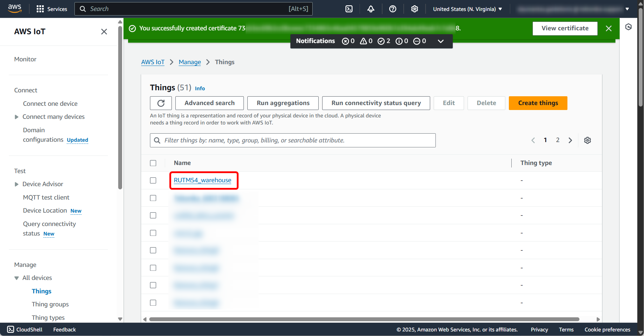Click the notifications bell icon
Screen dimensions: 644x336
tap(371, 9)
